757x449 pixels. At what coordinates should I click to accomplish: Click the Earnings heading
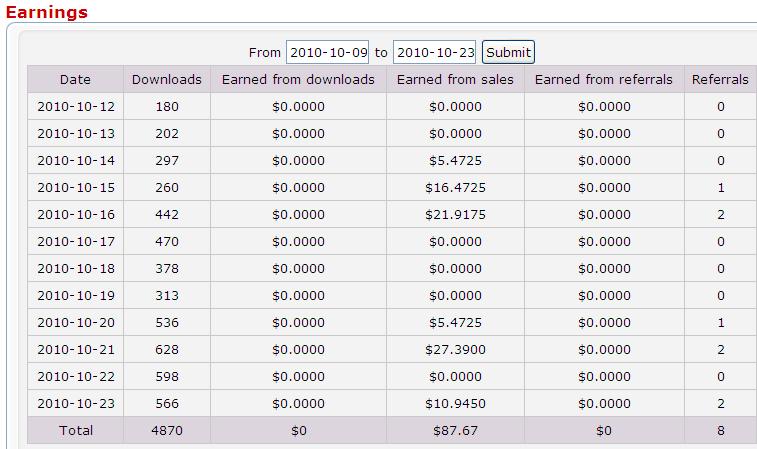[47, 13]
